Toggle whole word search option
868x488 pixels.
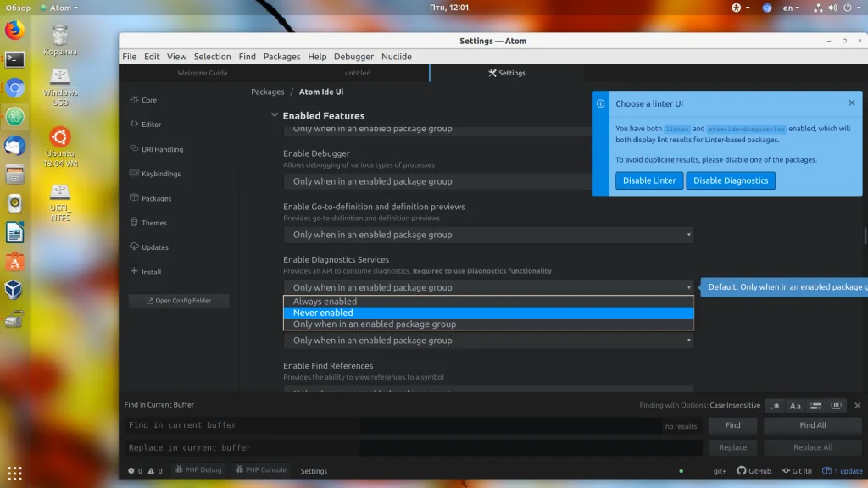point(836,406)
